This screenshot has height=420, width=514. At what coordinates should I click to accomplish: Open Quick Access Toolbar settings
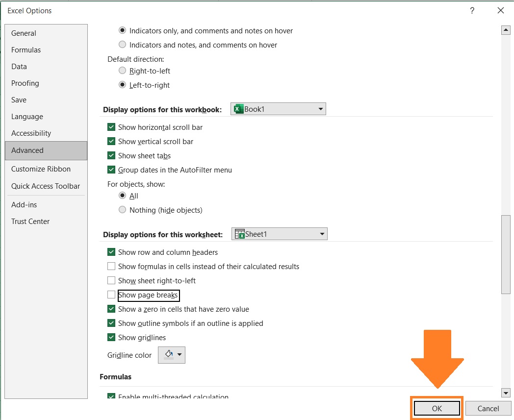point(46,186)
